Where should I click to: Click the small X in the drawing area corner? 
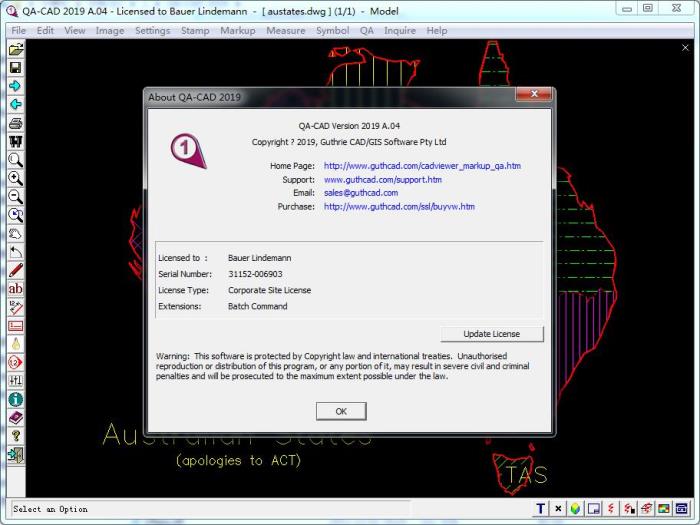coord(685,47)
